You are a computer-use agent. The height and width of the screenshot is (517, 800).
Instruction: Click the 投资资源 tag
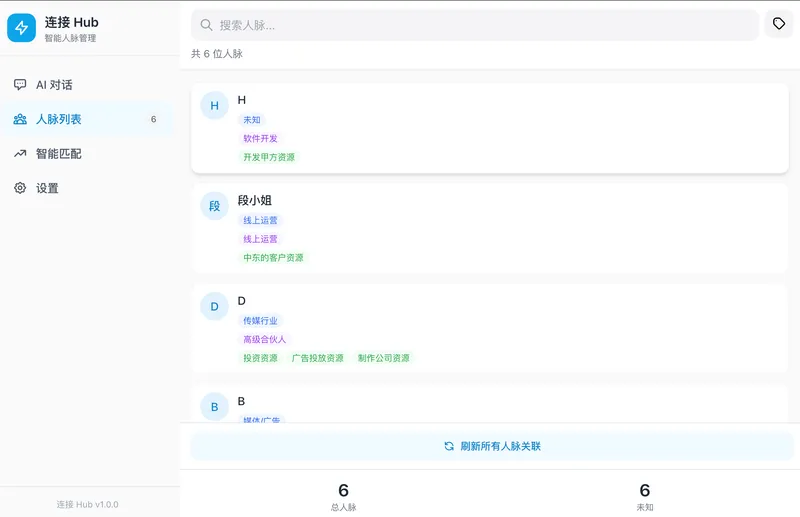260,358
